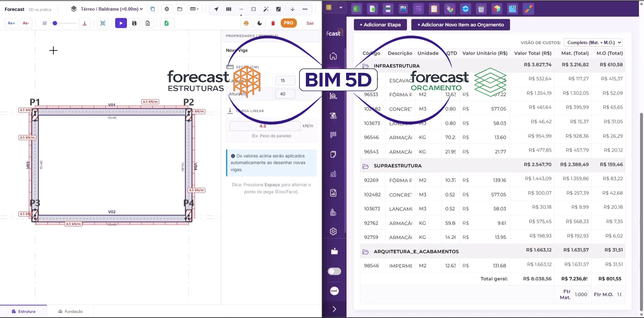The width and height of the screenshot is (644, 318).
Task: Open settings gear in the fcast sidebar
Action: coord(333,231)
